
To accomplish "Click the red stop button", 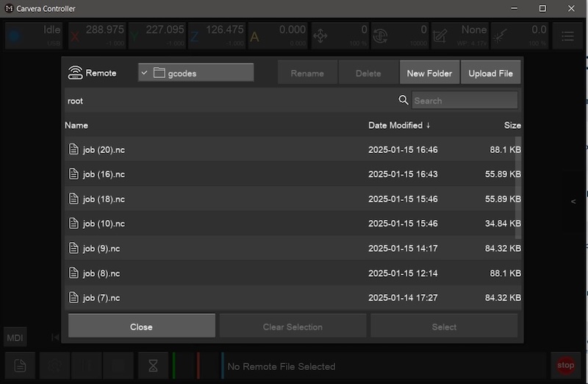I will [x=565, y=365].
